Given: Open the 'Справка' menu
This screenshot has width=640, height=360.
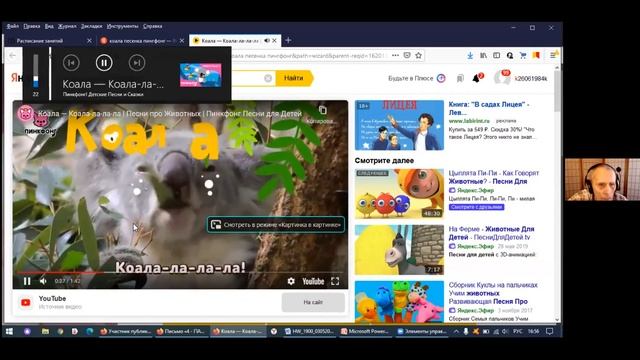Looking at the screenshot, I should tap(153, 26).
